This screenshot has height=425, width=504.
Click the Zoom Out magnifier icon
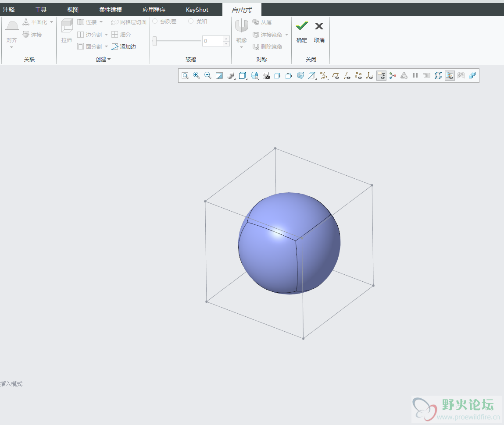[208, 76]
